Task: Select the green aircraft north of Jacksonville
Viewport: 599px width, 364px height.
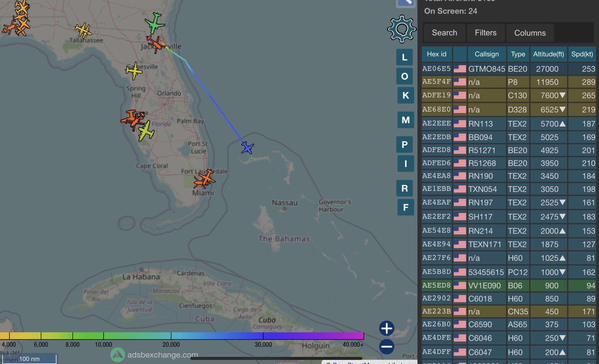Action: tap(155, 23)
